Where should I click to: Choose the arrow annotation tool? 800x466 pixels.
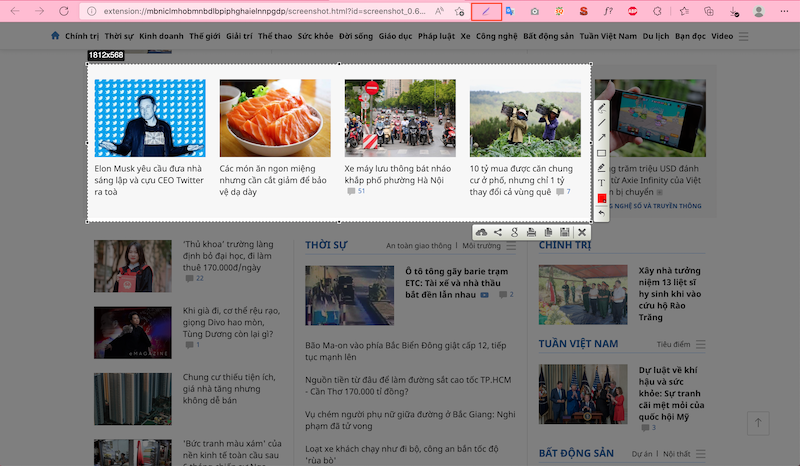602,137
